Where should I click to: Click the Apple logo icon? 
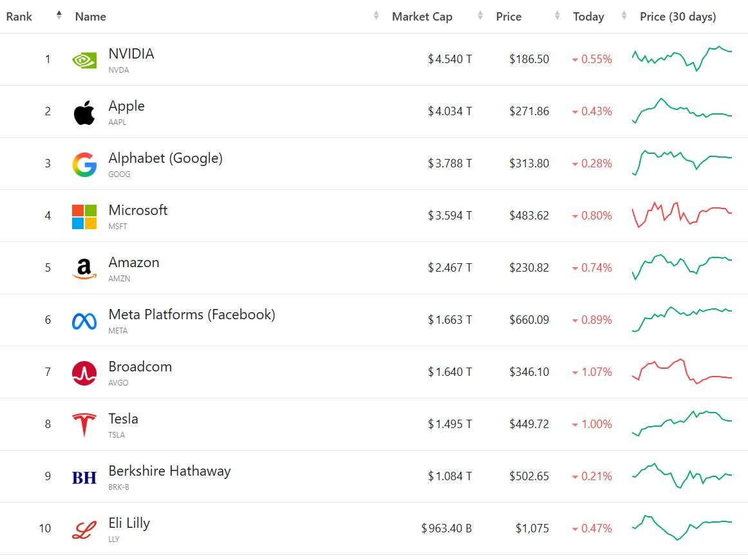[x=84, y=112]
